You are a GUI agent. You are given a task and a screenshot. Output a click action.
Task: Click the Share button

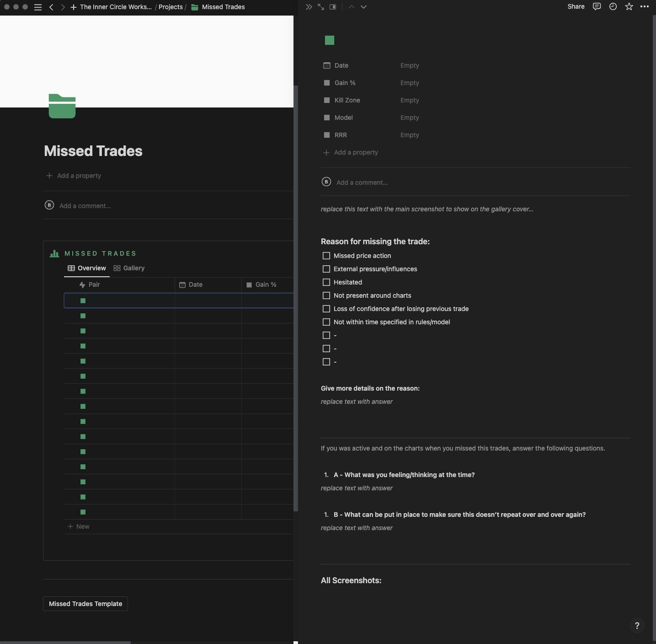click(576, 6)
